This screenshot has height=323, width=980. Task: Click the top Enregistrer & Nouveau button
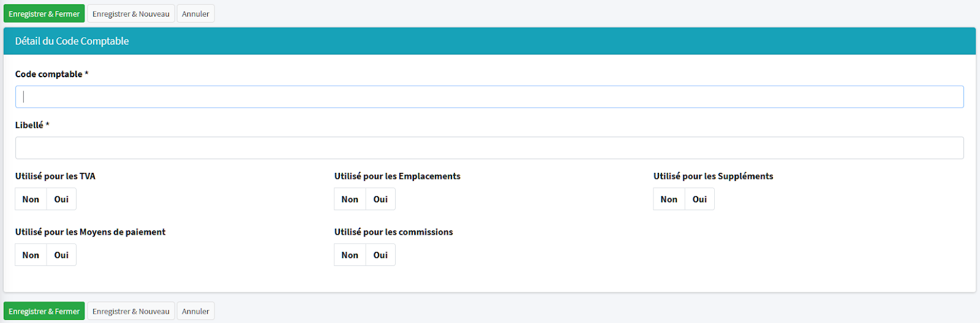(130, 13)
